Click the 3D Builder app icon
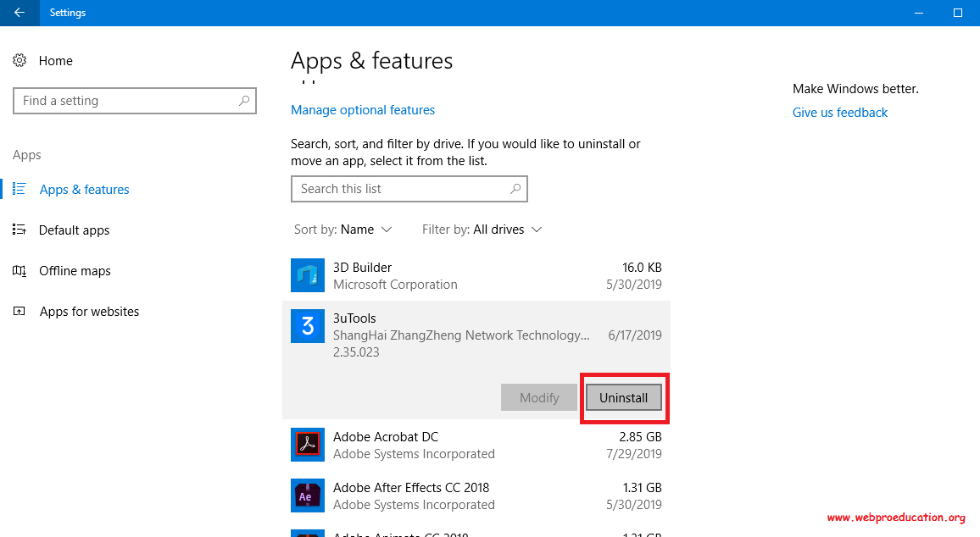980x537 pixels. click(x=308, y=275)
